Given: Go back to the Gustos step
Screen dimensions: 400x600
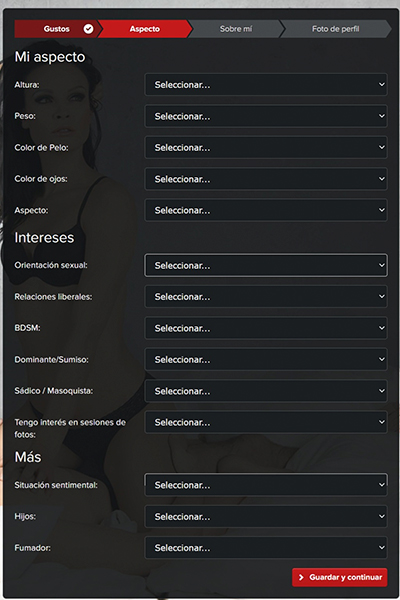Looking at the screenshot, I should 57,29.
